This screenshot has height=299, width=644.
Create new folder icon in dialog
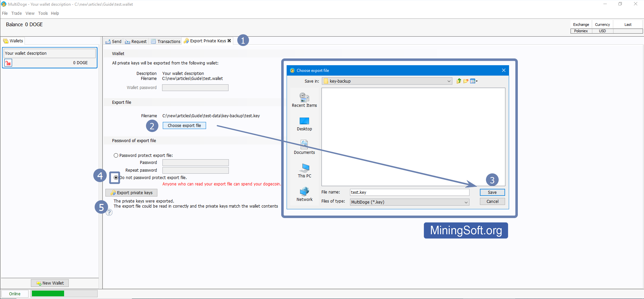[x=466, y=81]
